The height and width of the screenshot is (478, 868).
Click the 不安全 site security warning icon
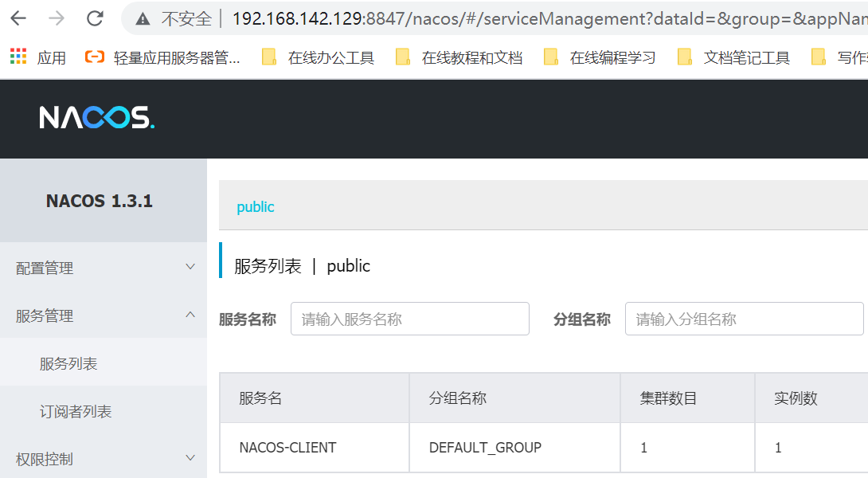(142, 18)
